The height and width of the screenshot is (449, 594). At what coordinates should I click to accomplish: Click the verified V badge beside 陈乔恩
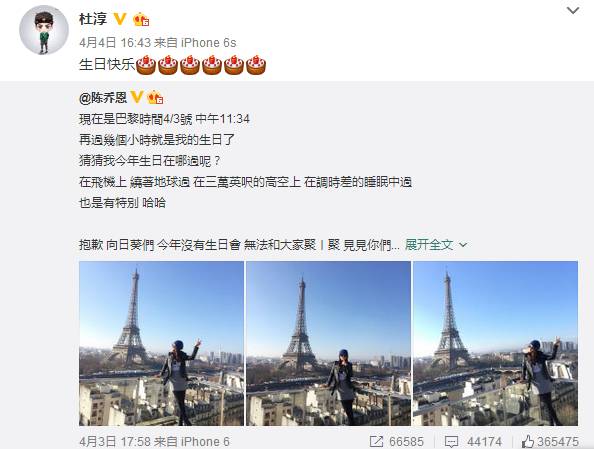click(x=137, y=97)
